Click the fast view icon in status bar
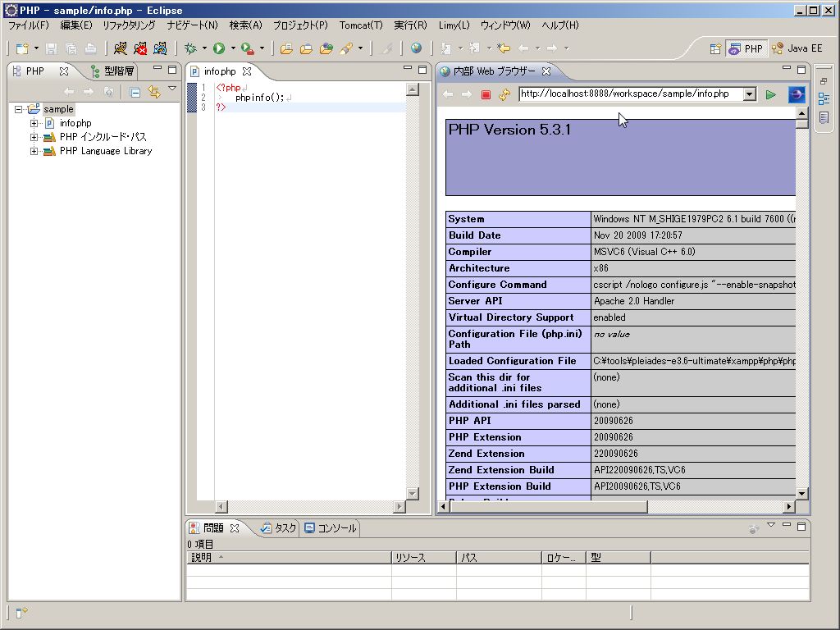 click(22, 612)
